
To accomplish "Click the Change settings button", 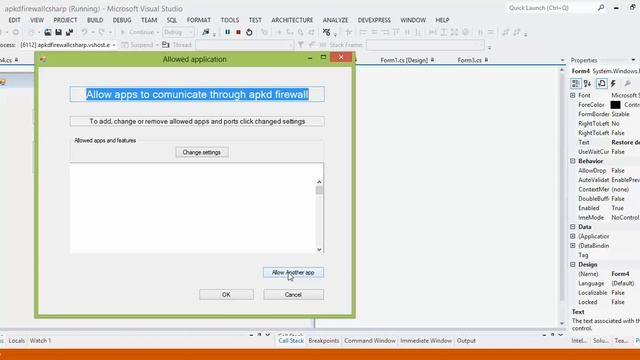I will click(202, 152).
